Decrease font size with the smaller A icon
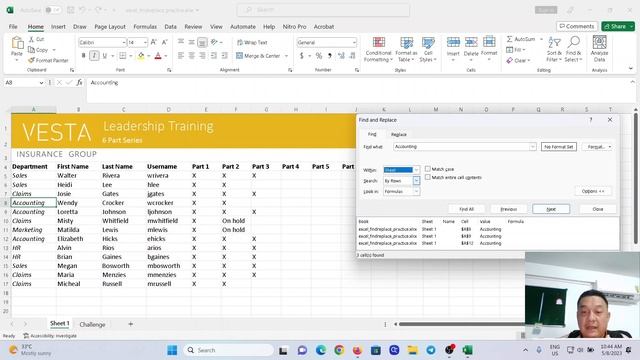The height and width of the screenshot is (360, 640). coord(164,42)
